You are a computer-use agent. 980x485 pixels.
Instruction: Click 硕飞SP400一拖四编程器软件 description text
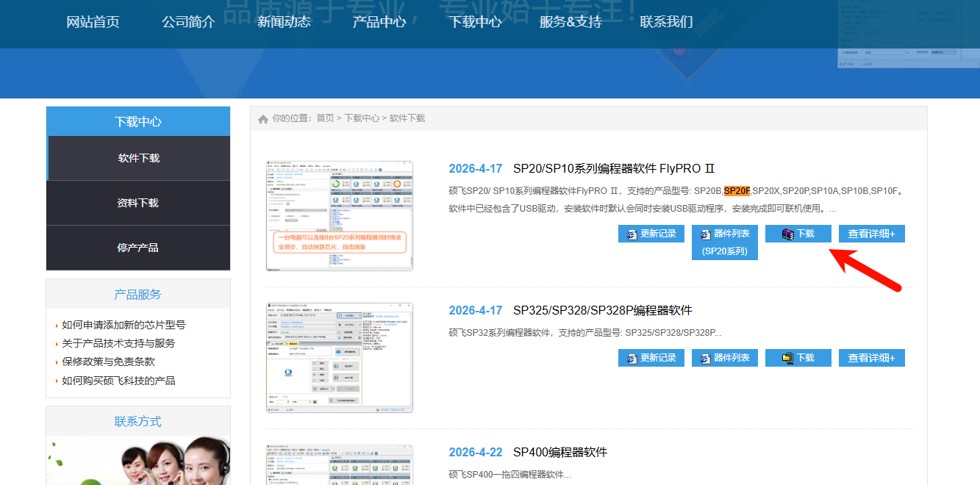click(509, 475)
